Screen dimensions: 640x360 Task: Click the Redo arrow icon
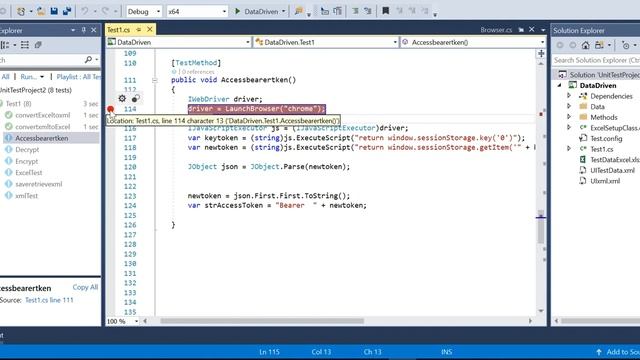point(105,11)
